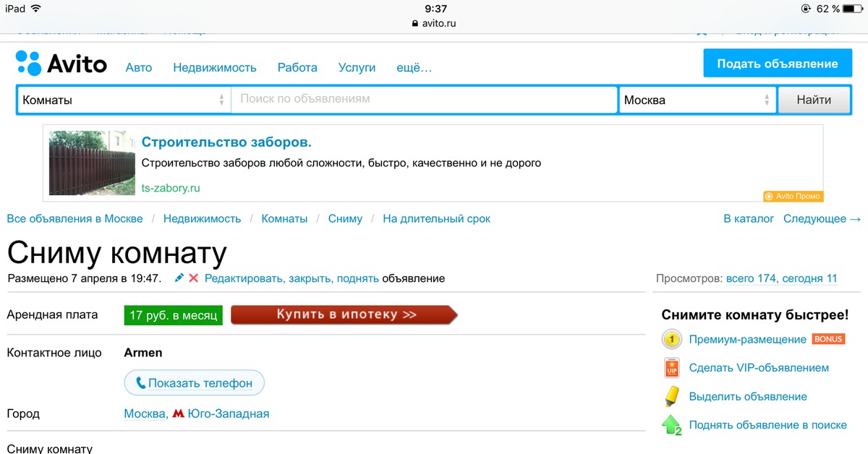The width and height of the screenshot is (868, 454).
Task: Expand the ещё… menu
Action: (x=414, y=67)
